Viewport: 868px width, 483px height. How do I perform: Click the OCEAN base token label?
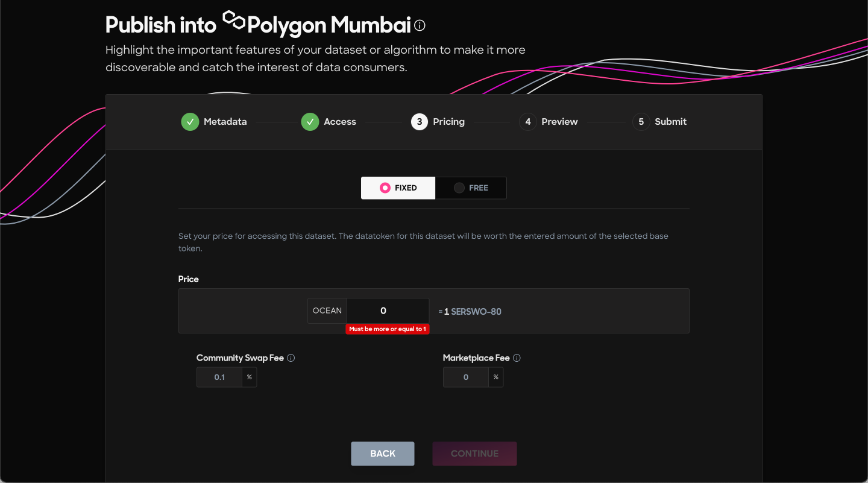click(327, 311)
